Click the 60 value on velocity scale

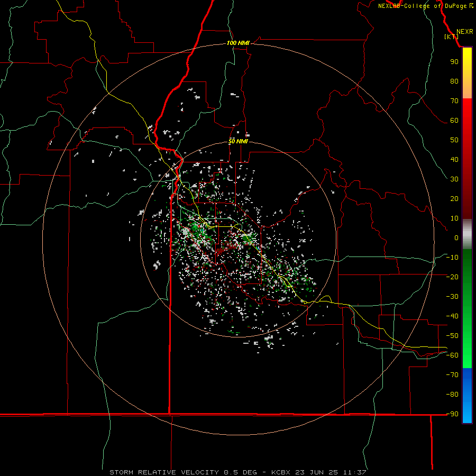454,120
